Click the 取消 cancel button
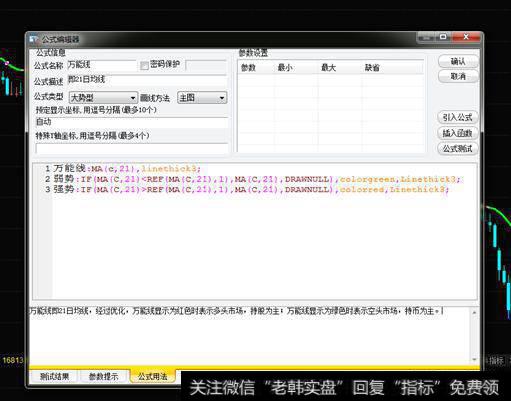Image resolution: width=511 pixels, height=401 pixels. (458, 77)
